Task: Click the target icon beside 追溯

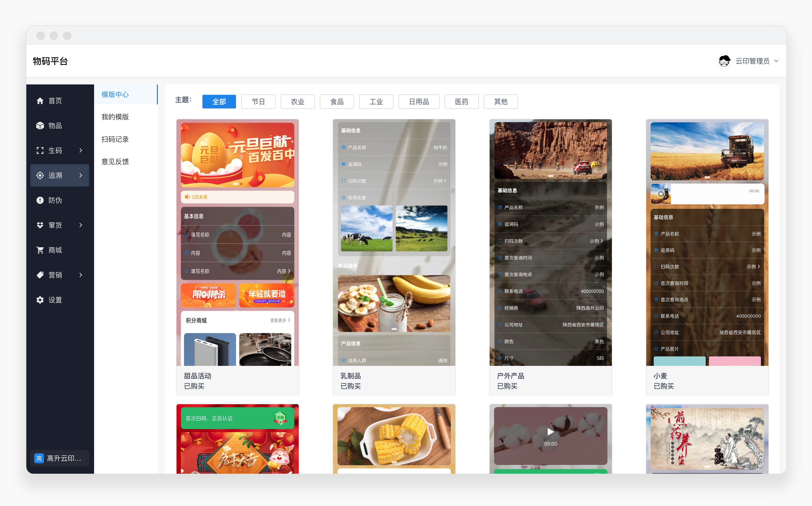Action: pos(40,175)
